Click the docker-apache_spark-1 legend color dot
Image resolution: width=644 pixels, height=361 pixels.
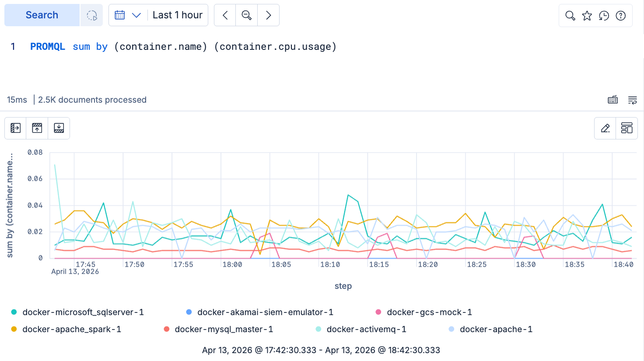pos(14,329)
